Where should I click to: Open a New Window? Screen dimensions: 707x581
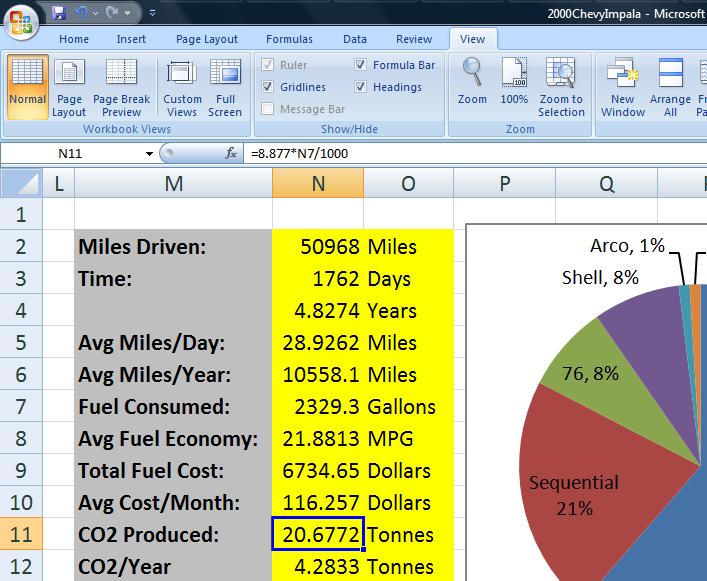coord(623,87)
